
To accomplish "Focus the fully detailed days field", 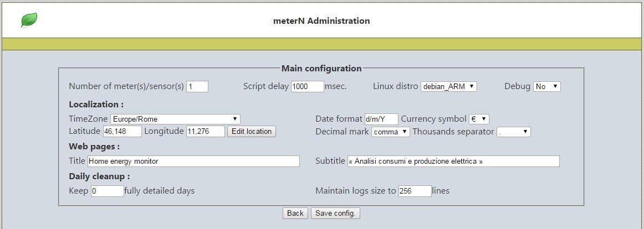I will [107, 191].
